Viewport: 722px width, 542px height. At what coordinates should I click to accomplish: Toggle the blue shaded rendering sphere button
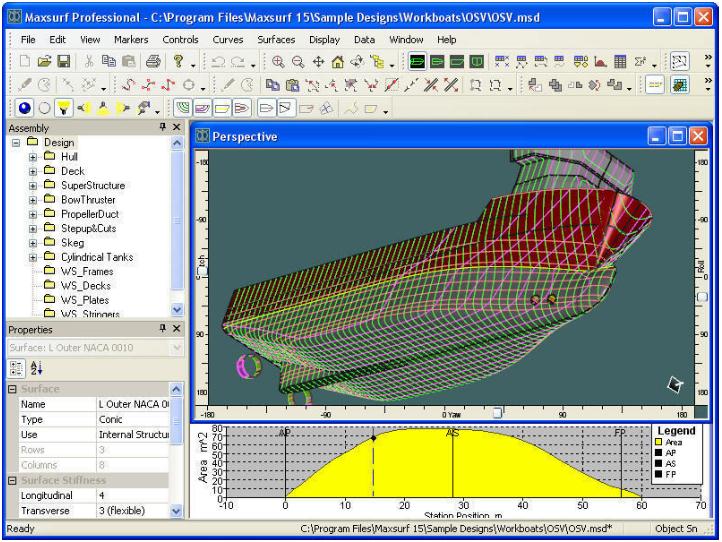23,108
